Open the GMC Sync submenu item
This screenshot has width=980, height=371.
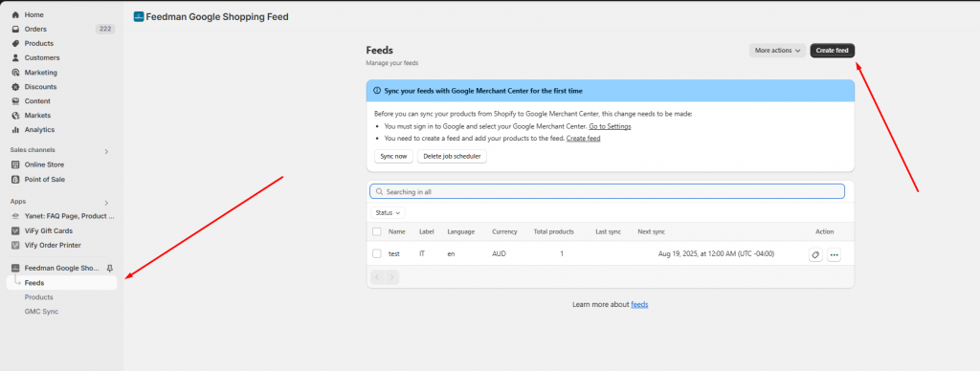coord(41,311)
